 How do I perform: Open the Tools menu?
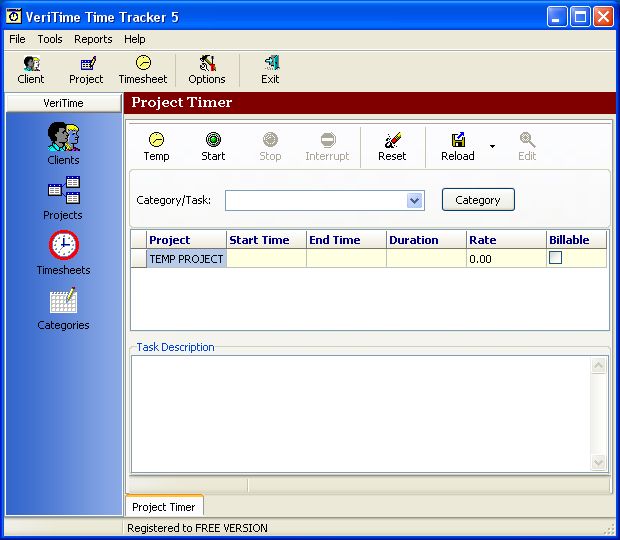pyautogui.click(x=50, y=39)
